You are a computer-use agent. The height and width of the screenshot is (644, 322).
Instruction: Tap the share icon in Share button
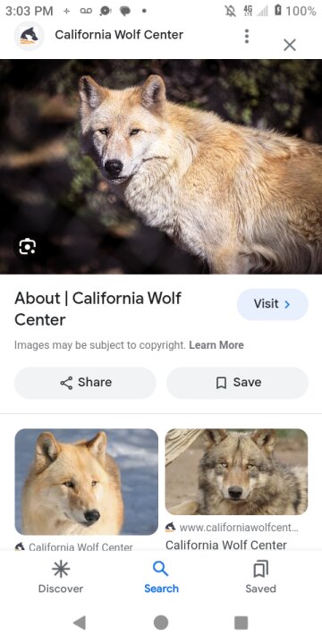[x=66, y=383]
